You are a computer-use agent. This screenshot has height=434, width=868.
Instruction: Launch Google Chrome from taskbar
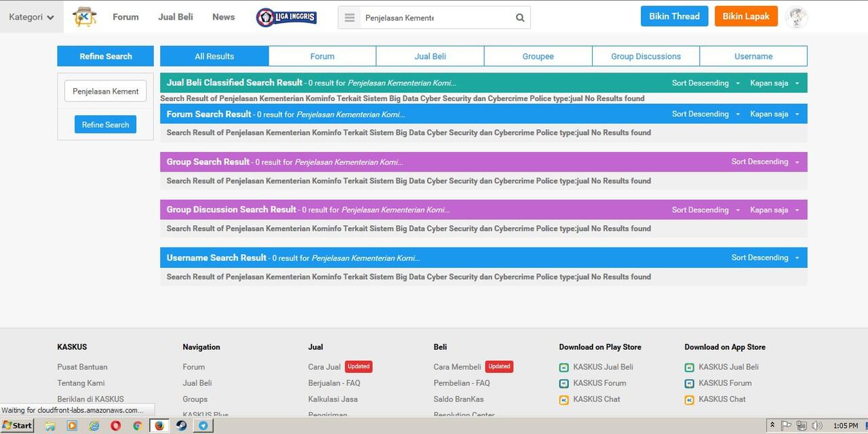pyautogui.click(x=138, y=426)
